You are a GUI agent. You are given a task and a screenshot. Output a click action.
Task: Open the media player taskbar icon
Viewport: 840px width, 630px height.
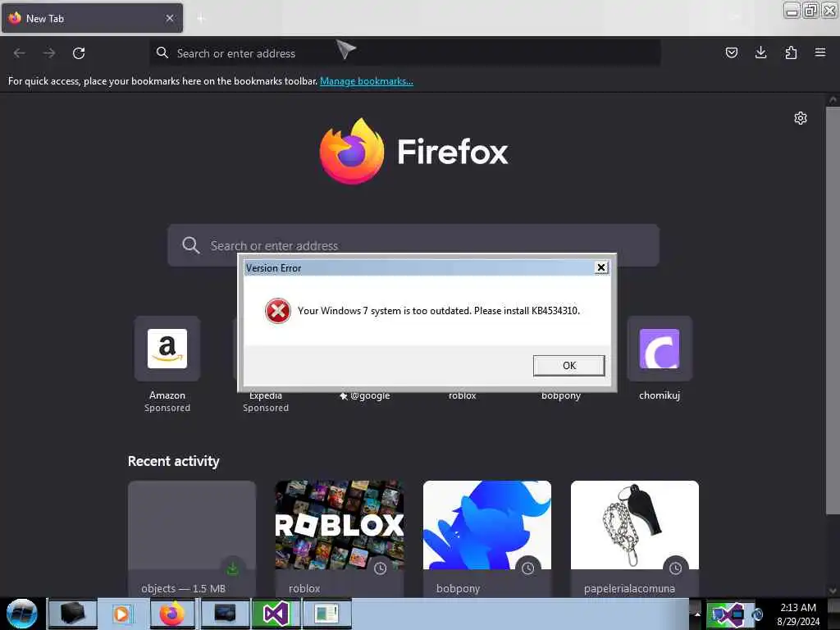[122, 614]
